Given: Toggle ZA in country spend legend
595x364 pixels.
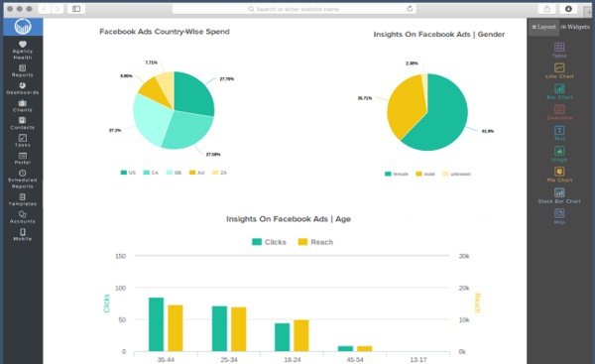Looking at the screenshot, I should tap(219, 173).
